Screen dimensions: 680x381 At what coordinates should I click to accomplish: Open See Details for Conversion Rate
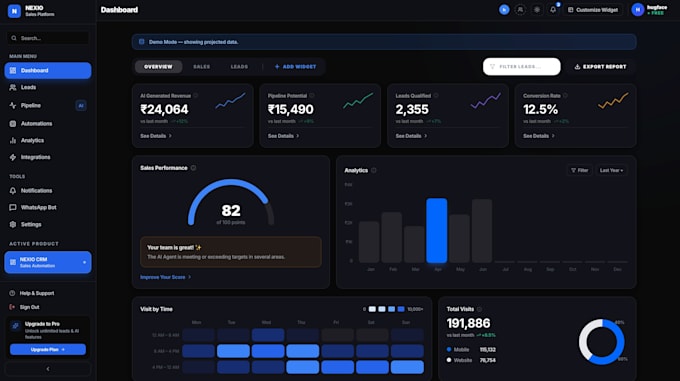[539, 136]
